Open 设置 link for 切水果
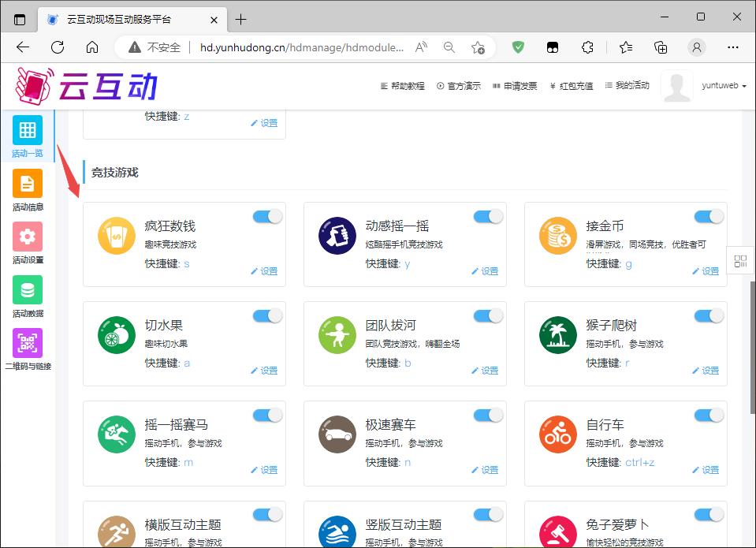 264,371
